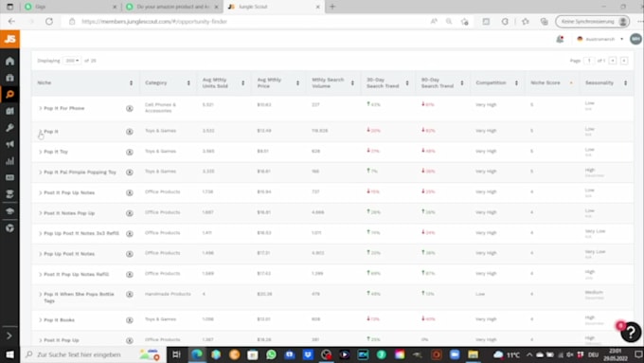
Task: Toggle tracking icon for Pop Up Post It Notes
Action: click(x=130, y=254)
